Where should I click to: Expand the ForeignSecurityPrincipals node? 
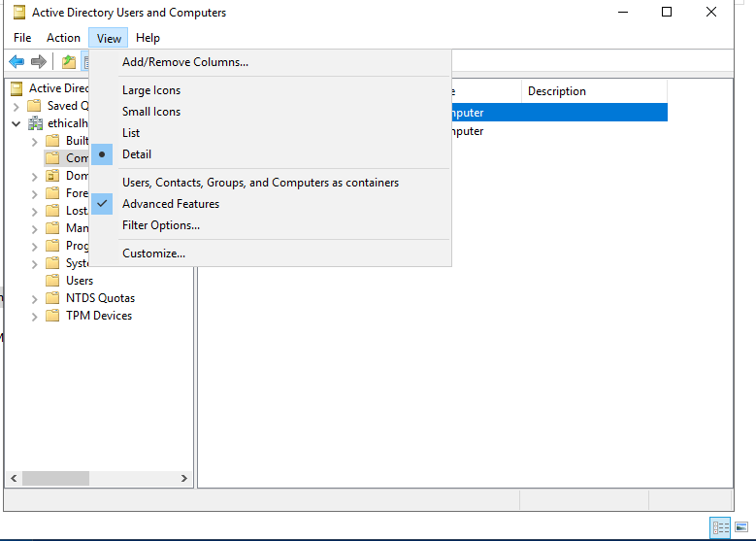34,194
